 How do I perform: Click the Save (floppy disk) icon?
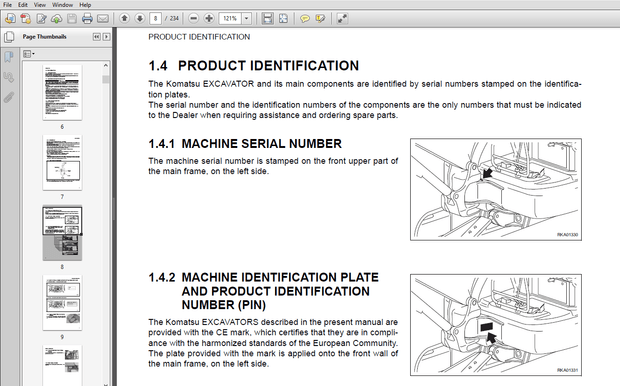click(72, 18)
